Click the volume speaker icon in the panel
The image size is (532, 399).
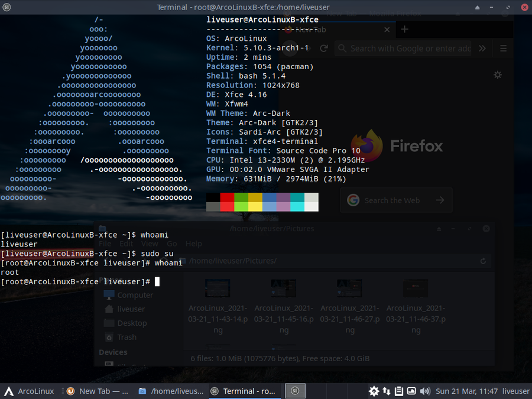coord(424,391)
